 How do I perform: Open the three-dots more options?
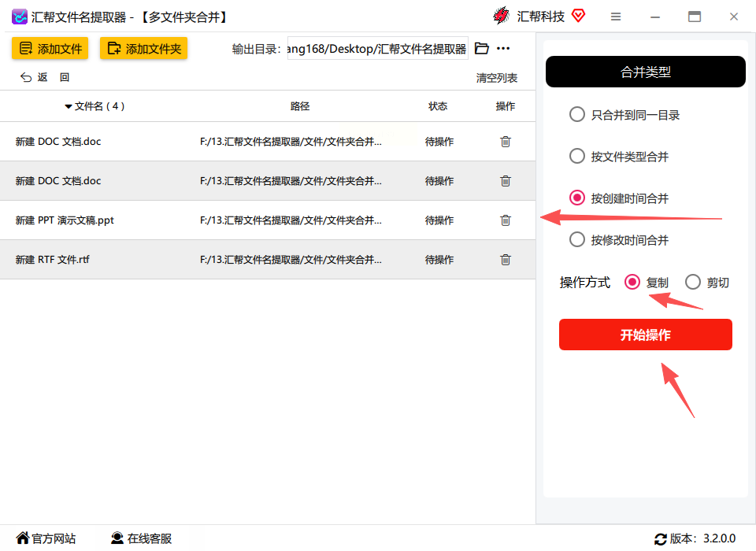(x=503, y=48)
